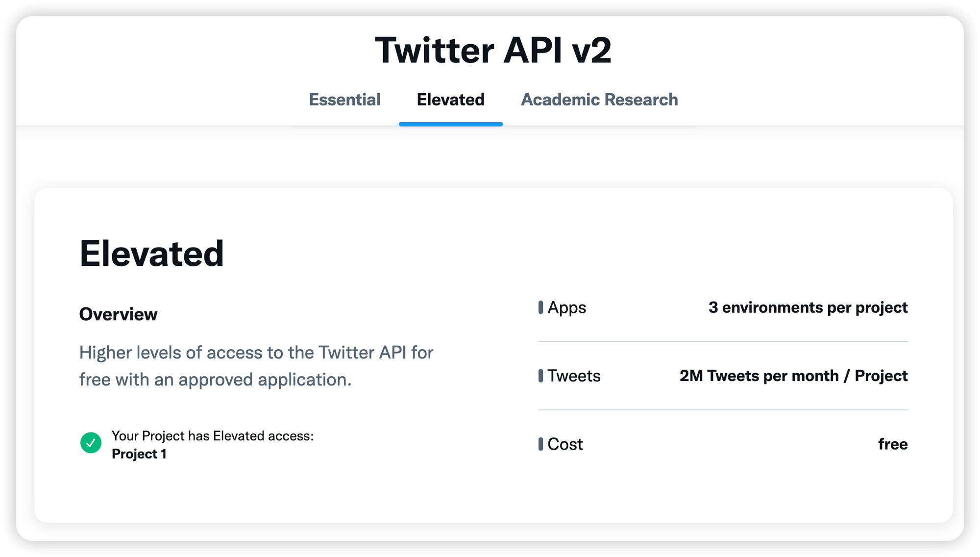The width and height of the screenshot is (980, 557).
Task: Click the Cost row marker icon
Action: click(x=541, y=444)
